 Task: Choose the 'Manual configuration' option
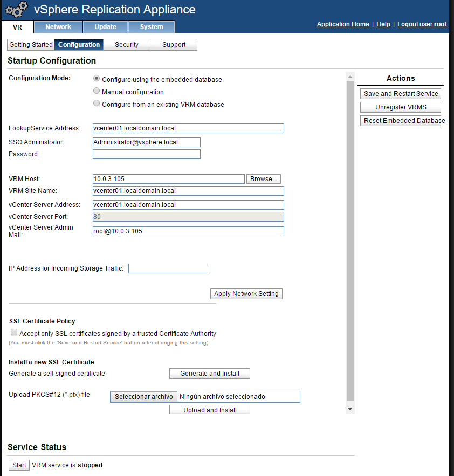coord(97,91)
